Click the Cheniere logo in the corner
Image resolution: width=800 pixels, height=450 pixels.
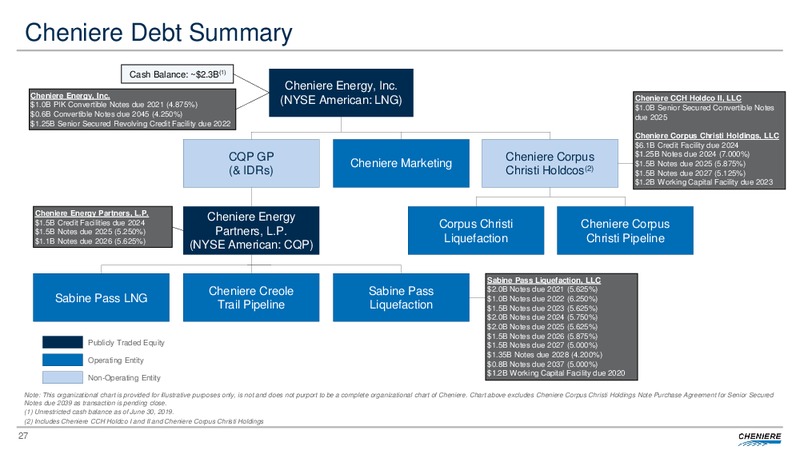tap(758, 439)
